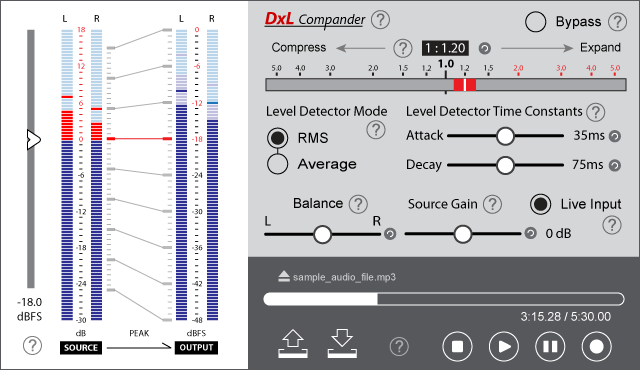Eject sample_audio_file.mp3 using the eject icon
The width and height of the screenshot is (640, 370).
(284, 277)
